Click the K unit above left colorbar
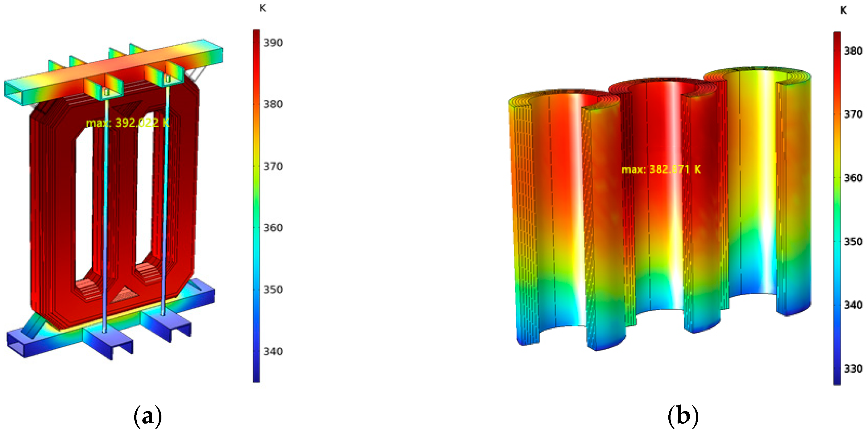The height and width of the screenshot is (435, 868). coord(263,8)
